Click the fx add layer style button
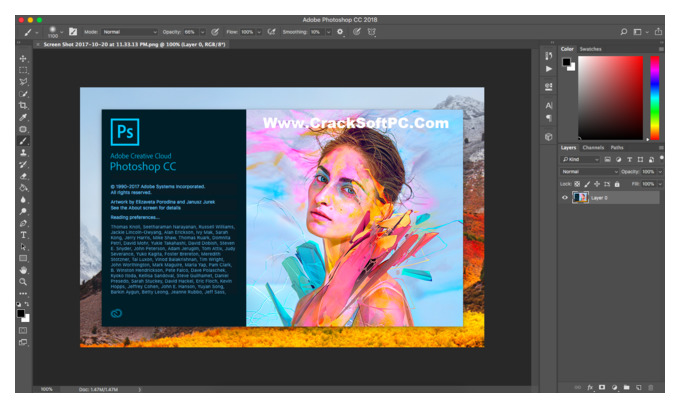 (x=590, y=388)
